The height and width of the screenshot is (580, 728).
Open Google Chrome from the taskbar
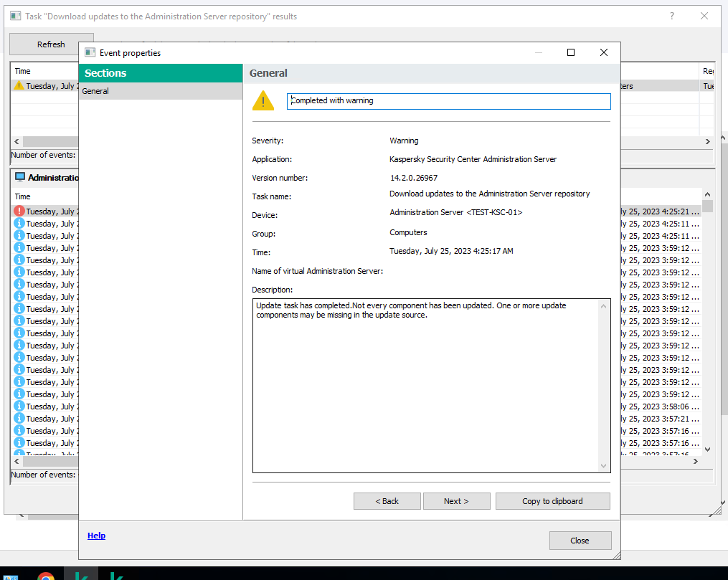click(45, 576)
